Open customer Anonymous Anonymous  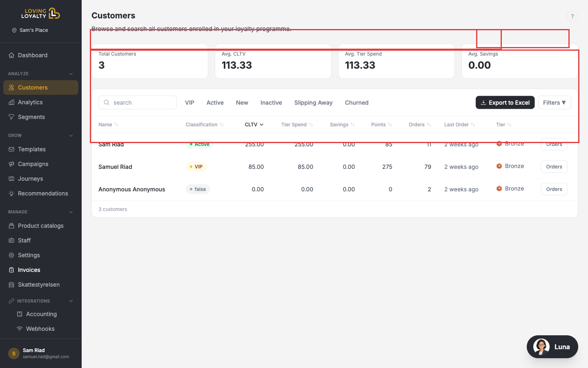point(132,189)
